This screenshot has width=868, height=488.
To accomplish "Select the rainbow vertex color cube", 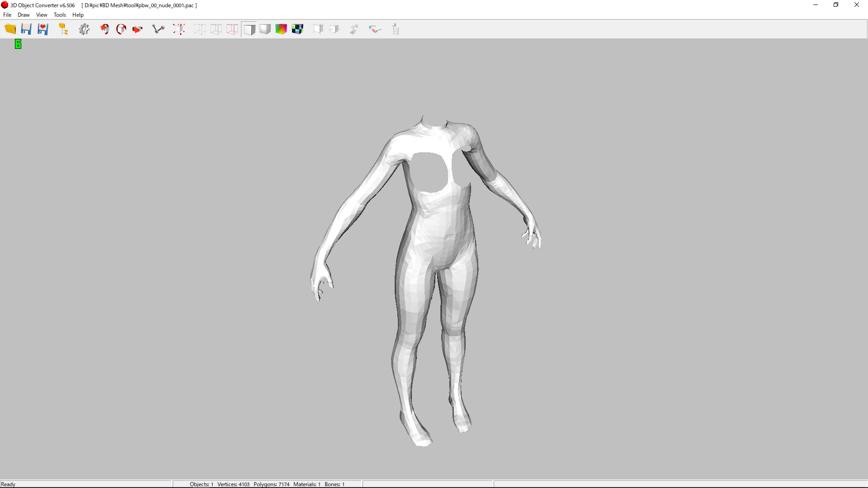I will coord(281,29).
